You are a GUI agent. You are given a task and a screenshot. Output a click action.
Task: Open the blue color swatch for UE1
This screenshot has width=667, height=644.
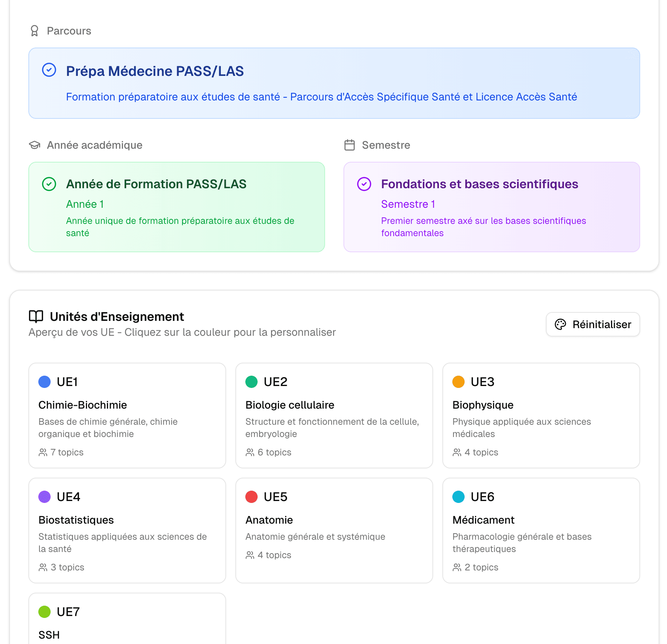tap(45, 382)
